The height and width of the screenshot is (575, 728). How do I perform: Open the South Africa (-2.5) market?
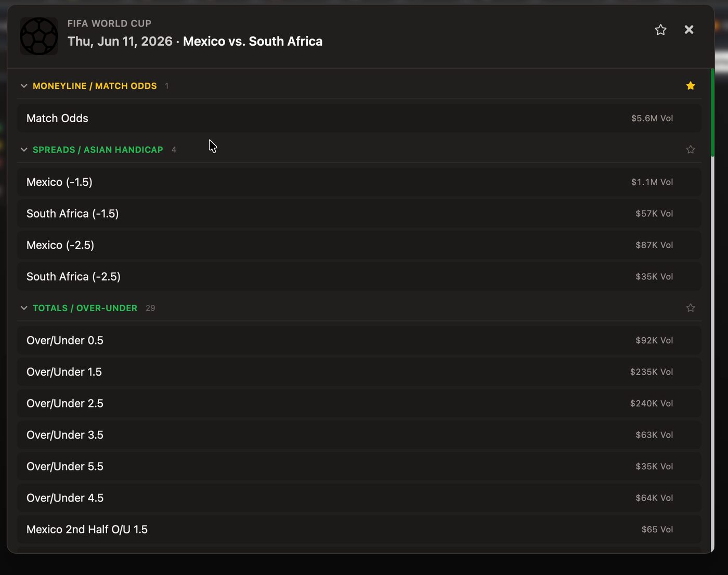click(x=359, y=277)
